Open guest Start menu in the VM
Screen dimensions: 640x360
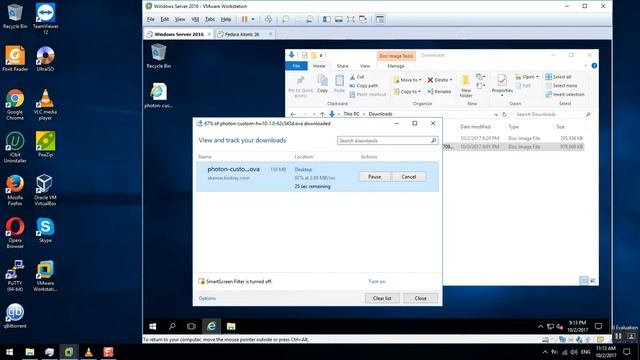click(153, 326)
